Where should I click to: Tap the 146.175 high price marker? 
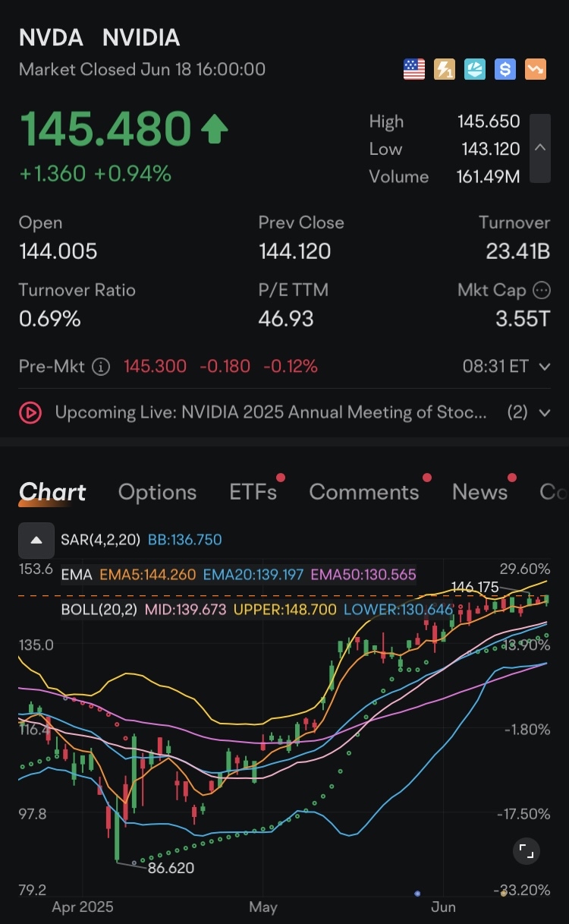(474, 588)
